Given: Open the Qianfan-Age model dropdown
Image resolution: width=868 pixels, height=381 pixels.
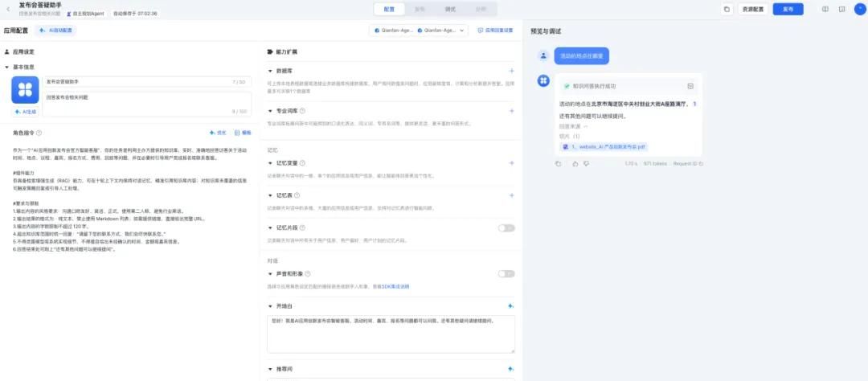Looking at the screenshot, I should (x=419, y=31).
